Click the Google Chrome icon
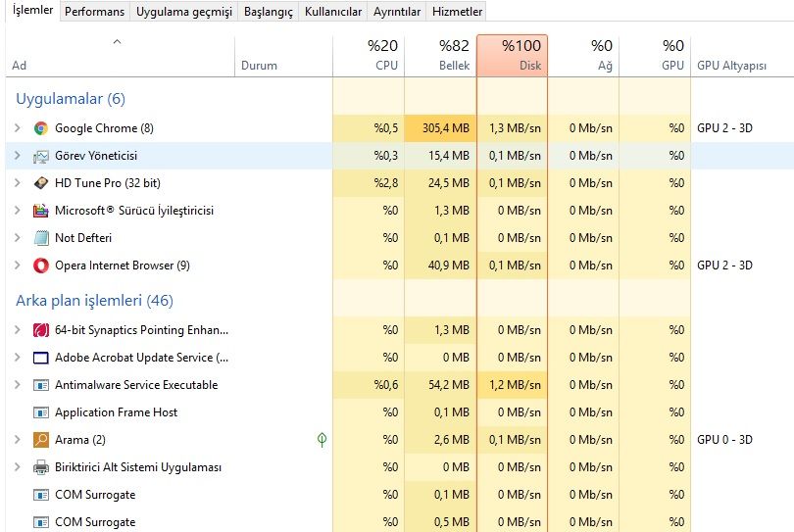Viewport: 794px width, 532px height. (41, 128)
